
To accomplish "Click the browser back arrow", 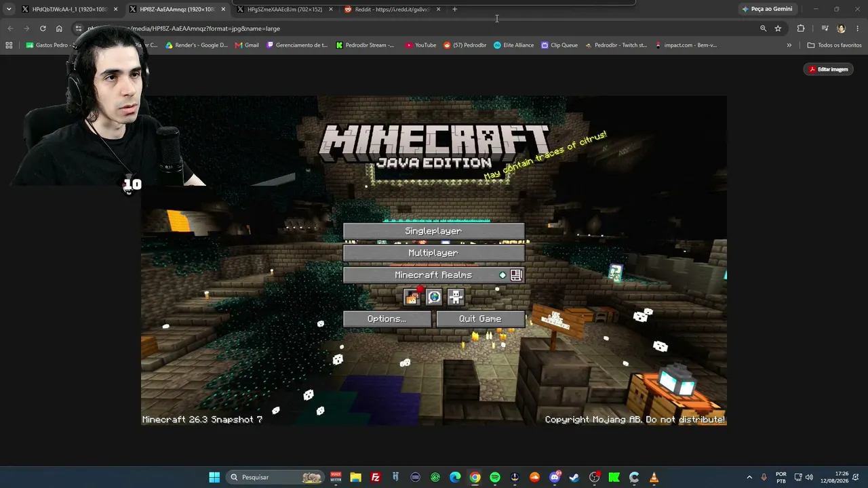I will pyautogui.click(x=10, y=28).
